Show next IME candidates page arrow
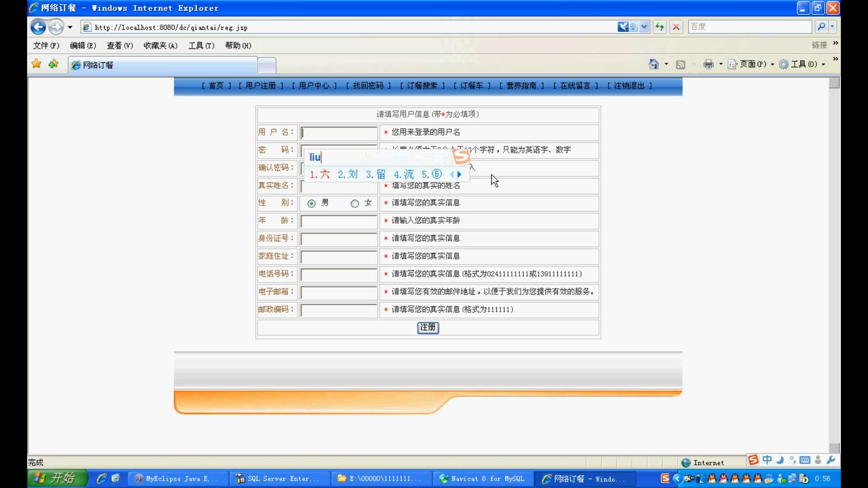Viewport: 868px width, 488px height. (x=459, y=174)
